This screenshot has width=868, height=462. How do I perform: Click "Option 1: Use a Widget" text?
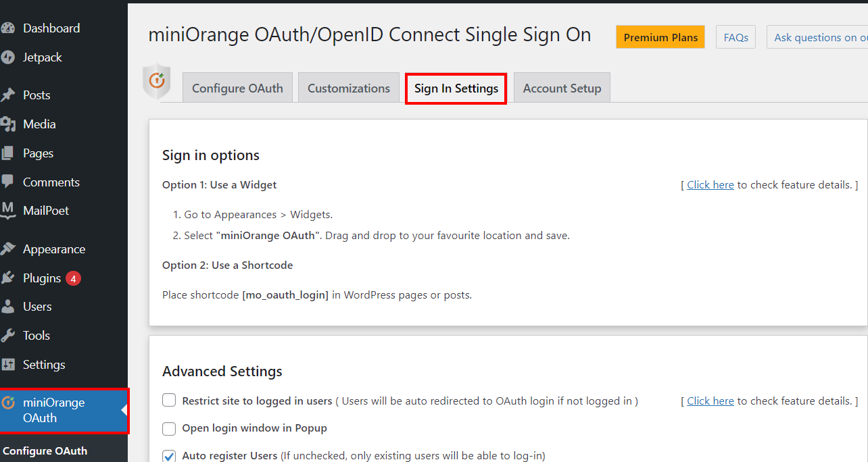click(220, 184)
